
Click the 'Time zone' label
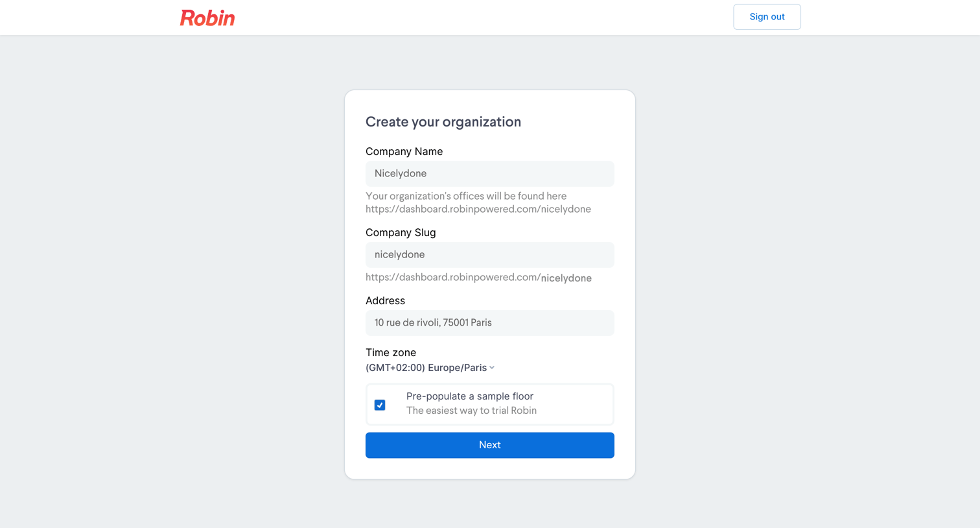tap(391, 353)
